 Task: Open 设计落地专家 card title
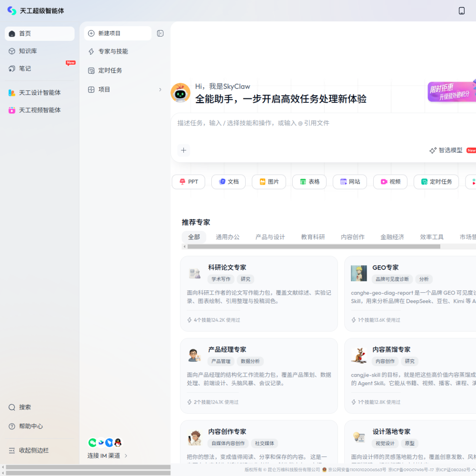[391, 432]
